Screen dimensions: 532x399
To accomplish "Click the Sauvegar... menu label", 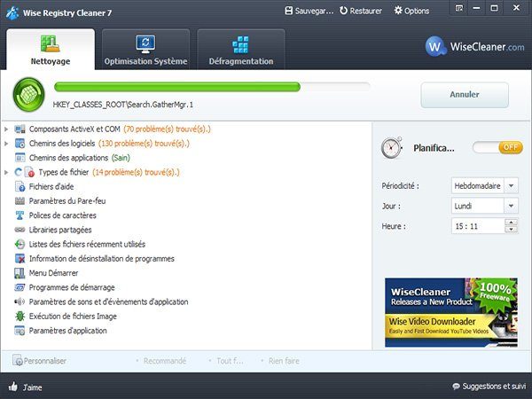I will (314, 12).
